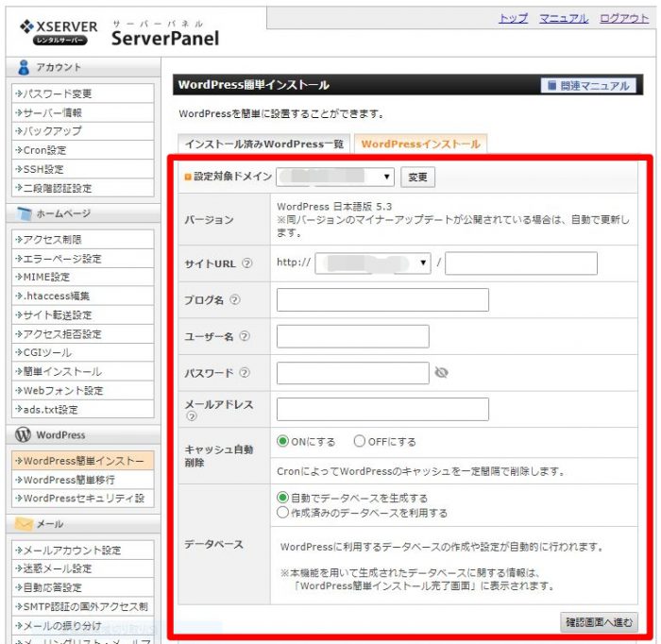Follow the マニュアル link
The width and height of the screenshot is (661, 644).
[x=564, y=19]
